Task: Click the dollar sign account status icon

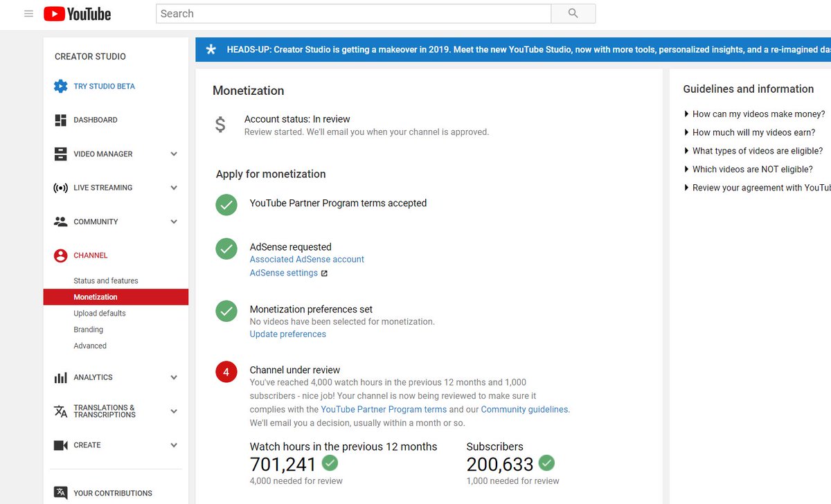Action: pyautogui.click(x=220, y=125)
